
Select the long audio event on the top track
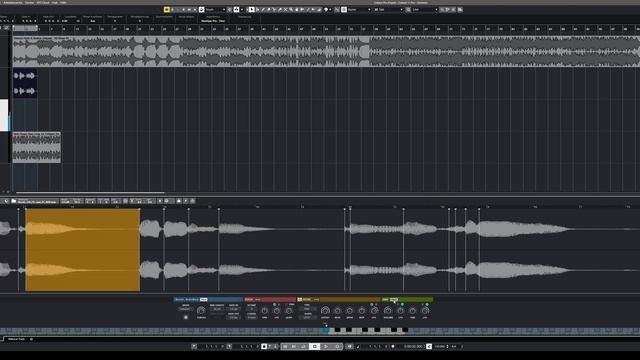(326, 51)
